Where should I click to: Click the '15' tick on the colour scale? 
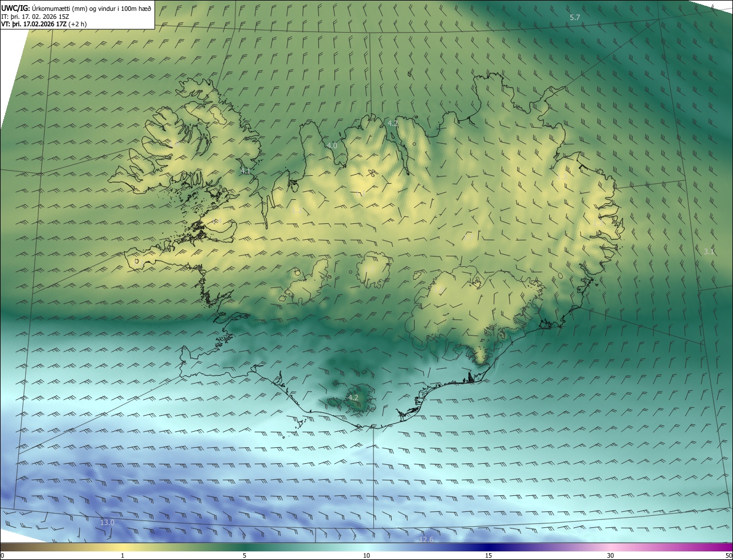click(x=488, y=555)
